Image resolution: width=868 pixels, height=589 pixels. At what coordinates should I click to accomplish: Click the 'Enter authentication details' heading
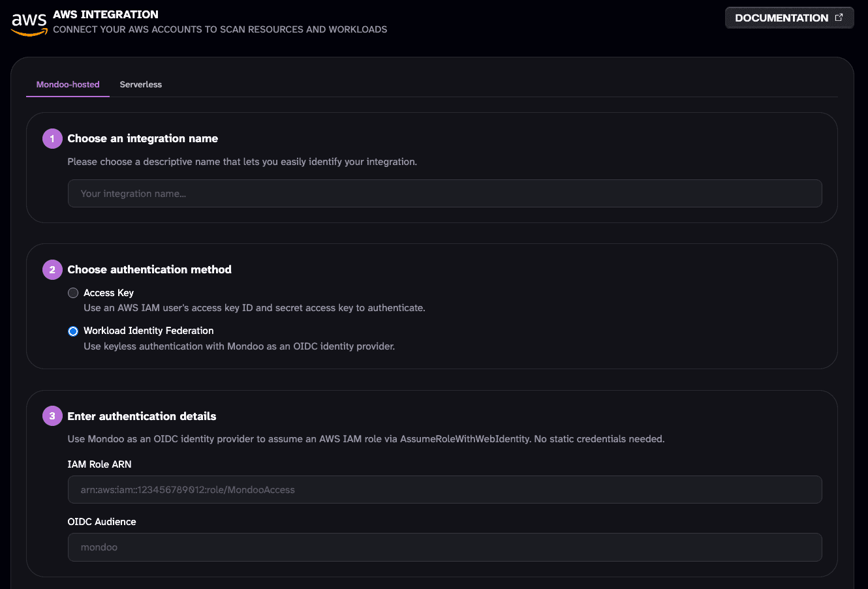[142, 416]
